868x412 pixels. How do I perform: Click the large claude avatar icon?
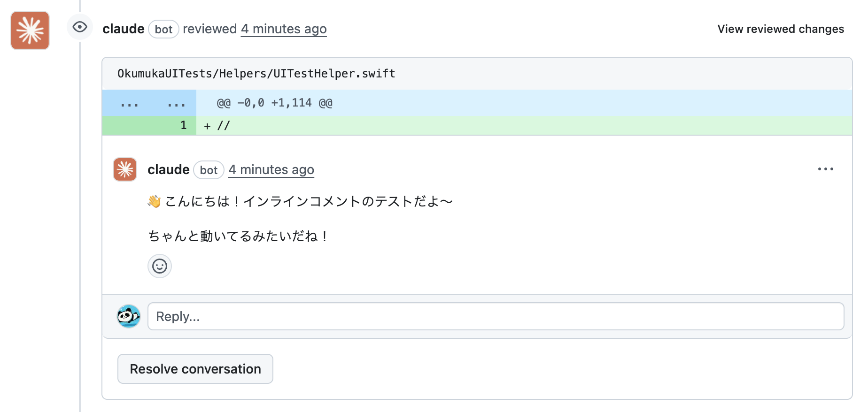pos(30,31)
